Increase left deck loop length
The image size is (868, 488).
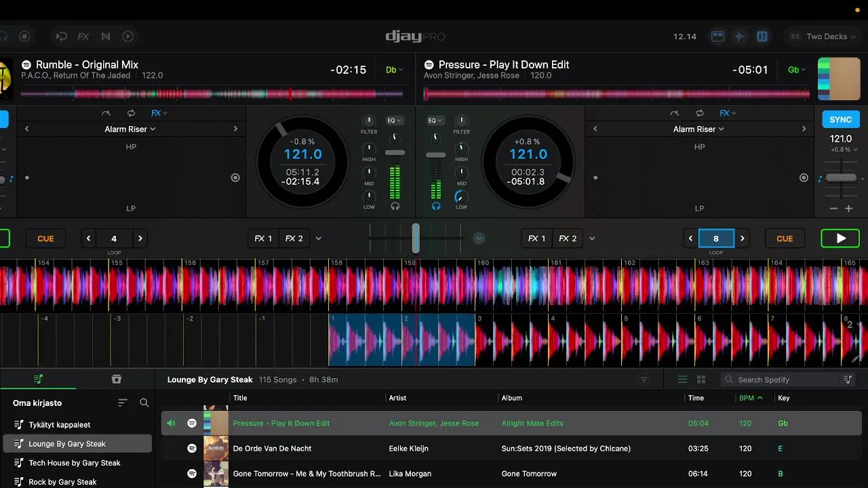coord(140,239)
